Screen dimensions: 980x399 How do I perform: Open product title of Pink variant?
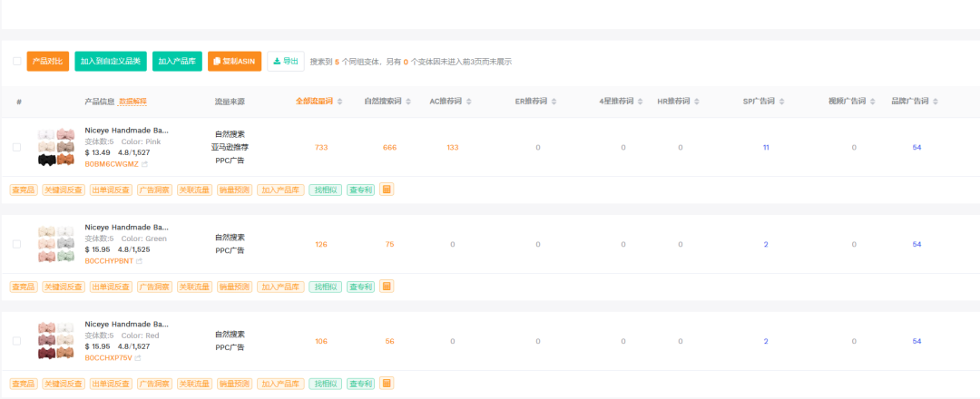pos(126,131)
